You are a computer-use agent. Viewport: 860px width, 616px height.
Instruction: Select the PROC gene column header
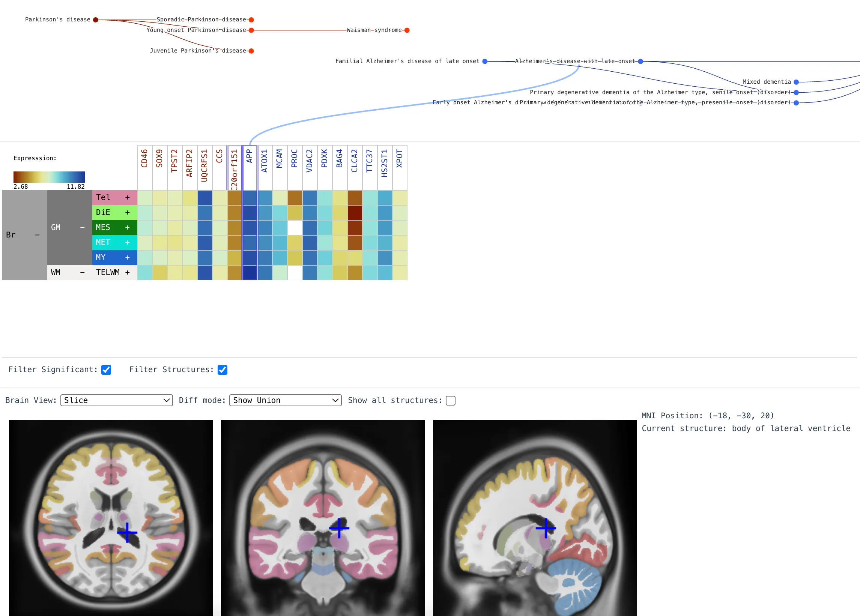295,168
